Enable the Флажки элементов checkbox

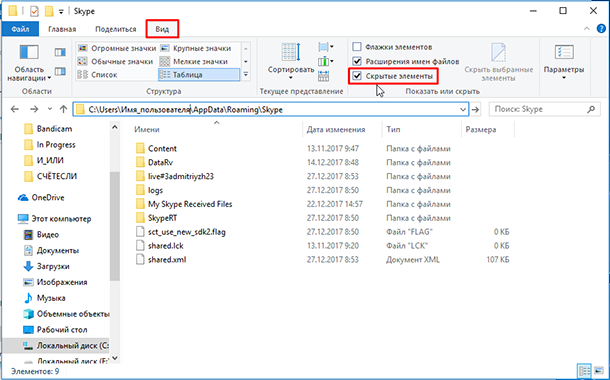(x=357, y=47)
